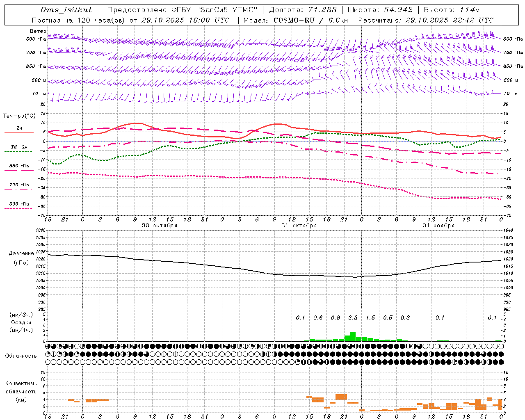The height and width of the screenshot is (420, 525).
Task: Click the 850 гПа temperature legend entry
Action: pos(19,166)
